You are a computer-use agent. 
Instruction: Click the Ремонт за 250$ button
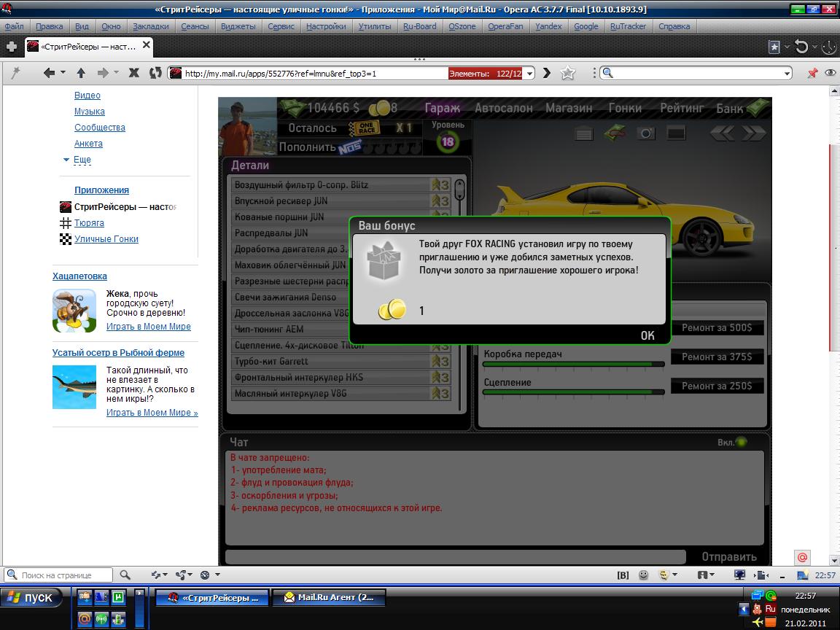tap(717, 386)
